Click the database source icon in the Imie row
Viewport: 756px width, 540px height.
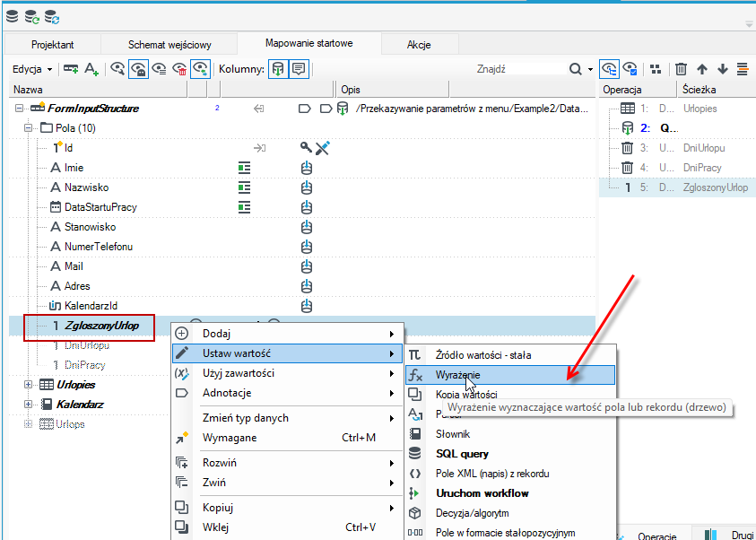[307, 168]
